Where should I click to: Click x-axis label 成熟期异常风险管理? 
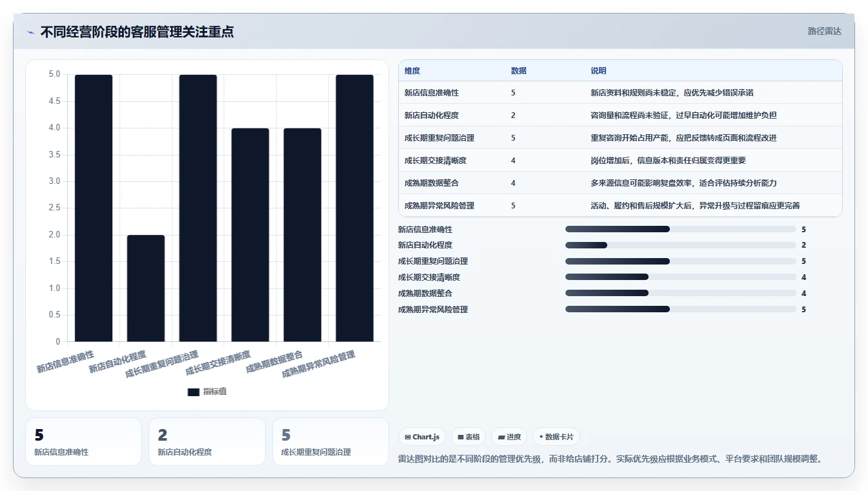[318, 365]
